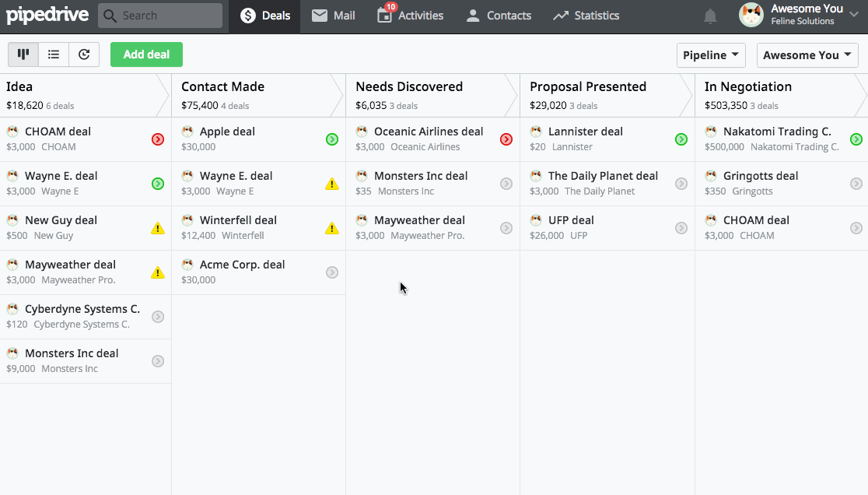
Task: Click green activity icon on Lannister deal
Action: click(x=681, y=139)
